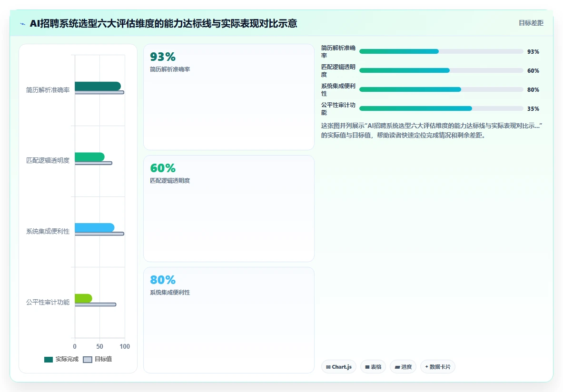This screenshot has height=392, width=563.
Task: Click the 80% progress list value
Action: pos(533,90)
